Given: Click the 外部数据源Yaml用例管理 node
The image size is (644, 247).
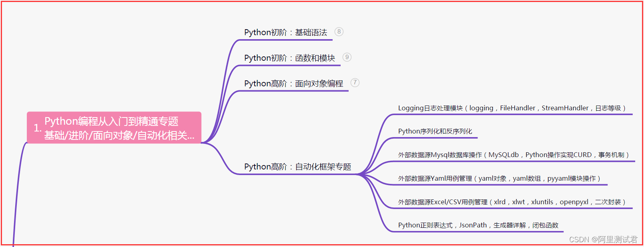Looking at the screenshot, I should 500,178.
